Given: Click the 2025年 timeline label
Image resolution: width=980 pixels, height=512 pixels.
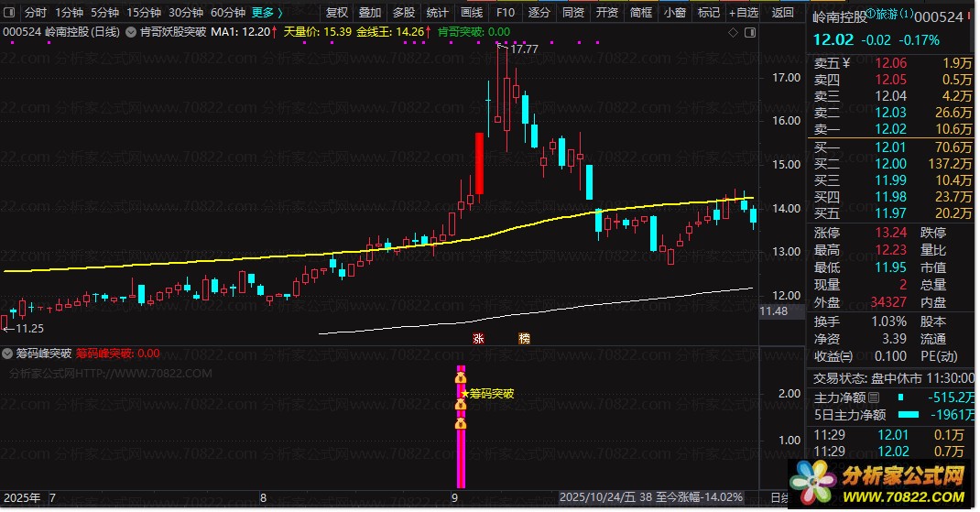Looking at the screenshot, I should [x=22, y=498].
